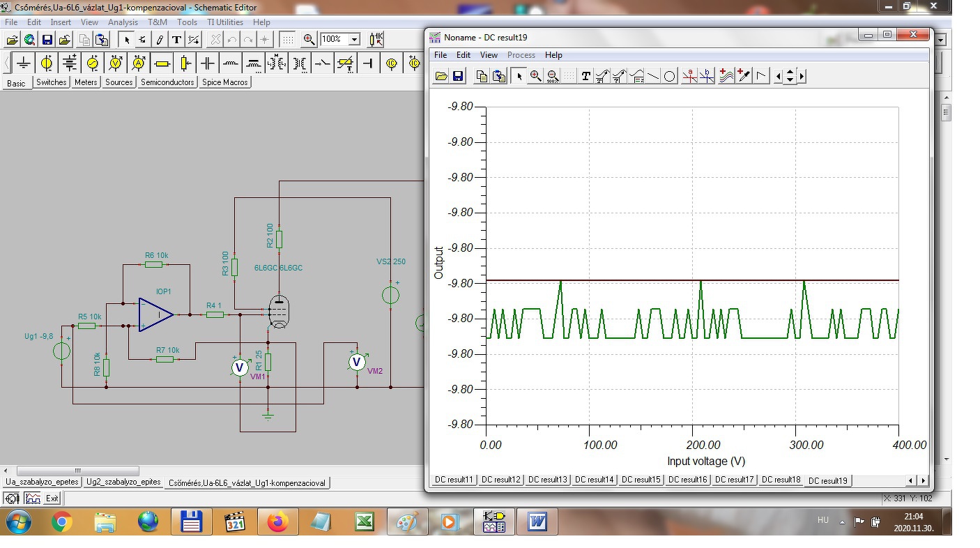Insert a ground symbol from component bar
Image resolution: width=980 pixels, height=548 pixels.
click(24, 63)
